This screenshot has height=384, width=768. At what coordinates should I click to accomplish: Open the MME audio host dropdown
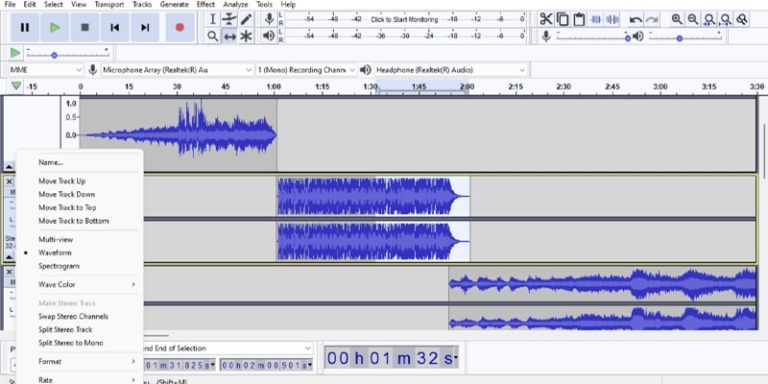(x=46, y=70)
